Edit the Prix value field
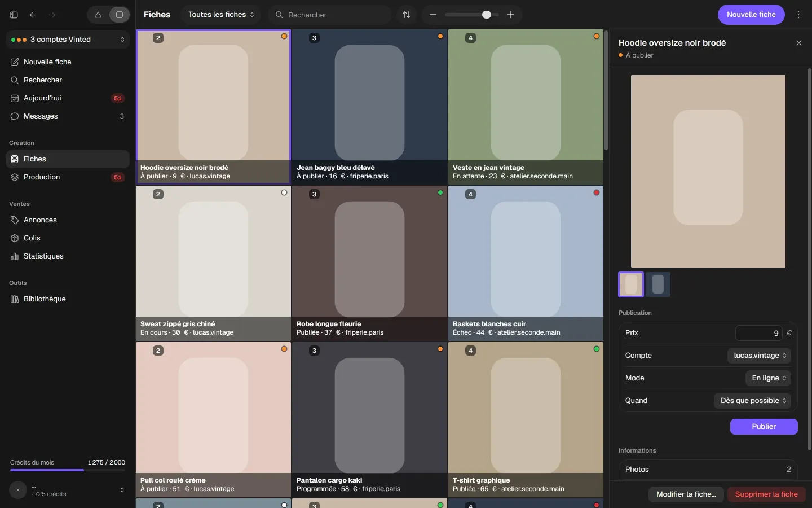The height and width of the screenshot is (508, 812). coord(759,333)
